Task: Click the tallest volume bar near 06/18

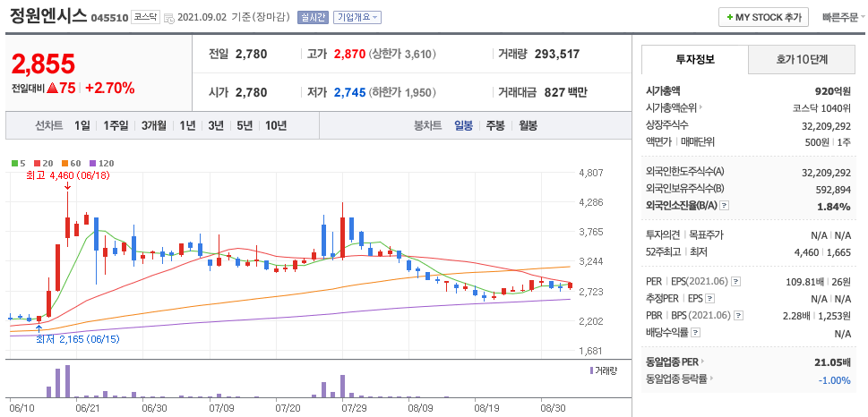Action: [67, 381]
